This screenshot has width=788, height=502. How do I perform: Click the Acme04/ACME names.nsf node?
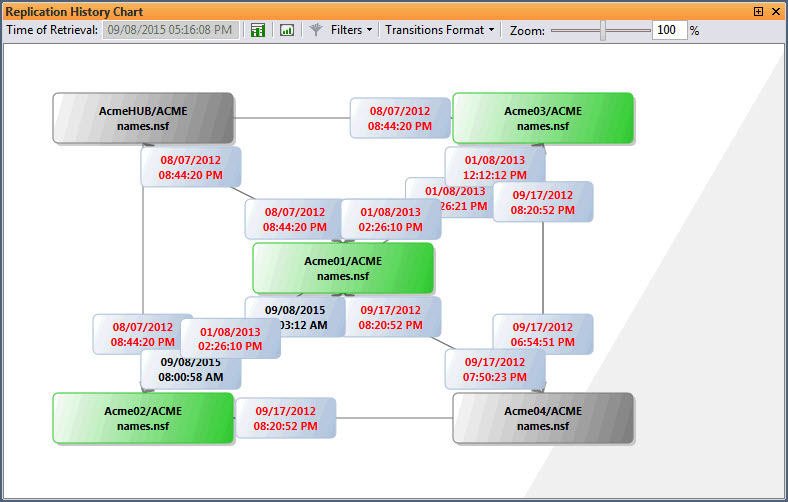coord(543,418)
